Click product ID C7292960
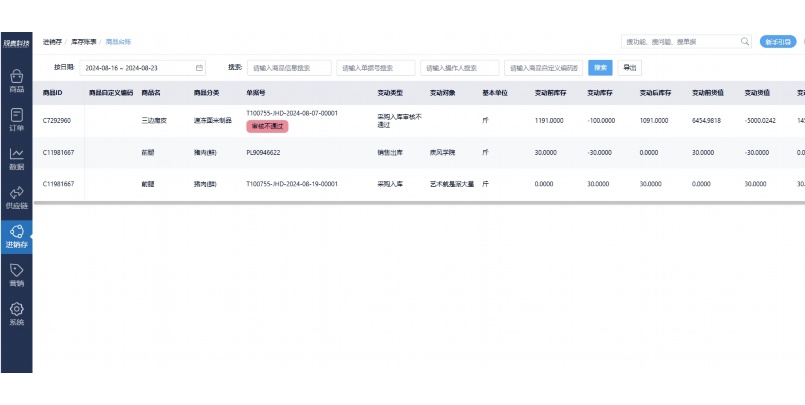Image resolution: width=805 pixels, height=405 pixels. pos(57,121)
